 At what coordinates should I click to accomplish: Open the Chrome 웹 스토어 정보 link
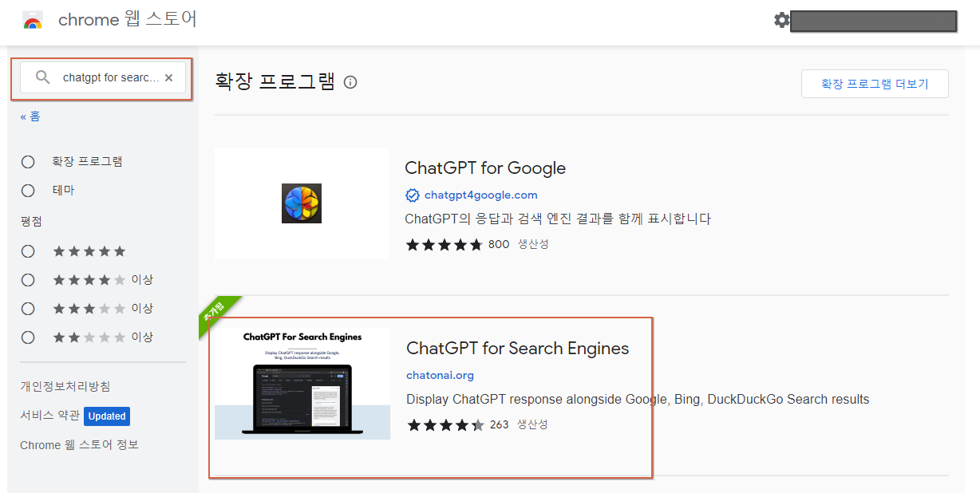click(79, 445)
